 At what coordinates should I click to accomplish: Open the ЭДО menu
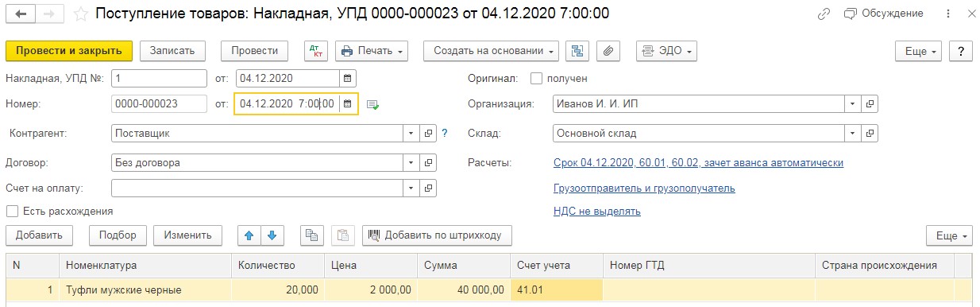click(666, 51)
